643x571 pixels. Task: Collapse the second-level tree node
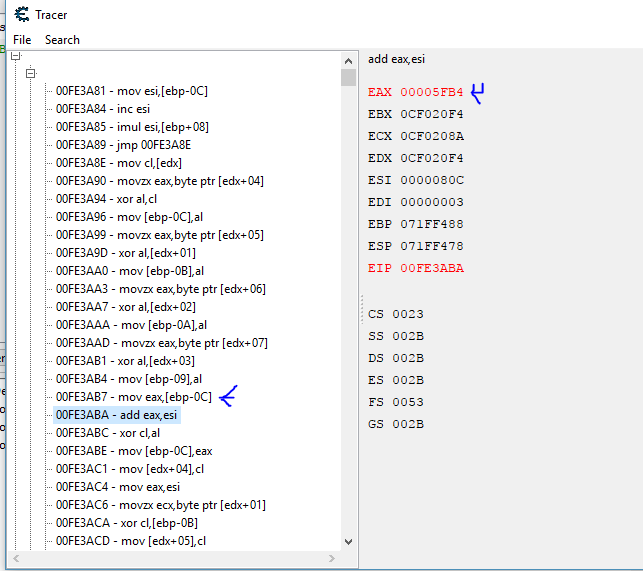click(31, 74)
